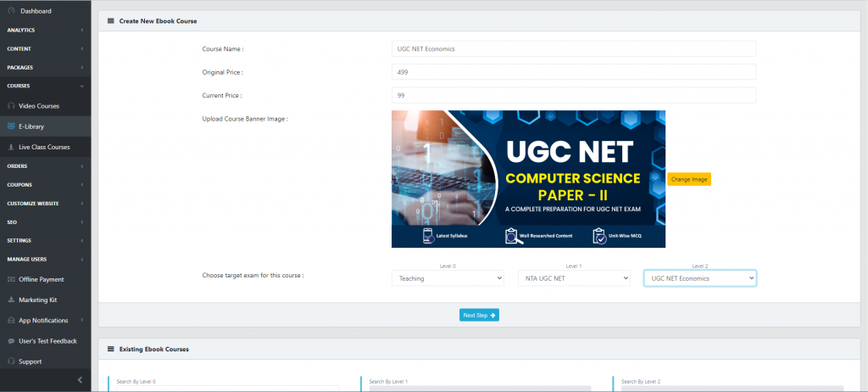The width and height of the screenshot is (868, 392).
Task: Expand the ORDERS menu section
Action: click(x=46, y=165)
